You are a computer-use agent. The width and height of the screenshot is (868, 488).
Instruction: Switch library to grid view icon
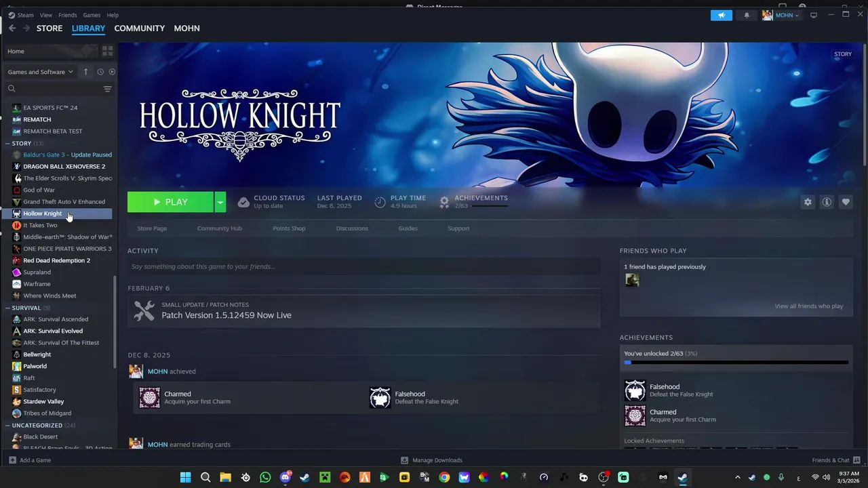tap(107, 51)
